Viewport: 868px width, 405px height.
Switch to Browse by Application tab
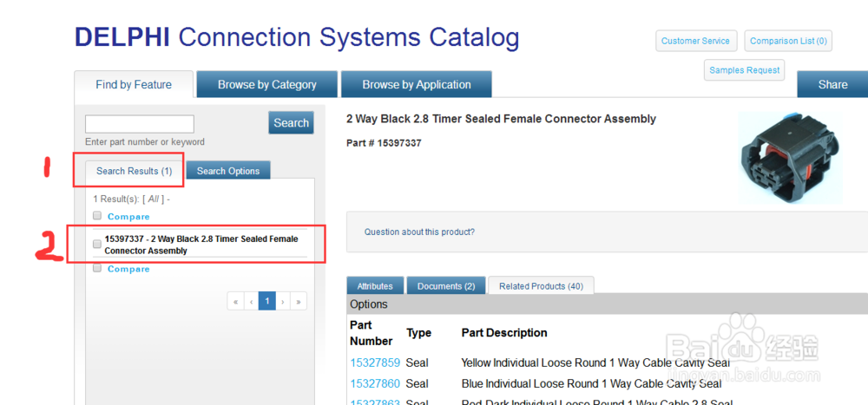click(417, 85)
